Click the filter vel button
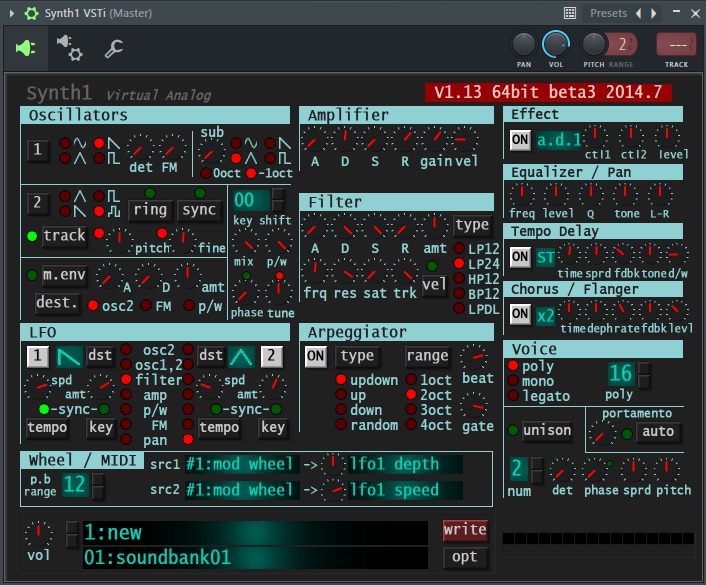Viewport: 706px width, 585px height. (x=434, y=285)
